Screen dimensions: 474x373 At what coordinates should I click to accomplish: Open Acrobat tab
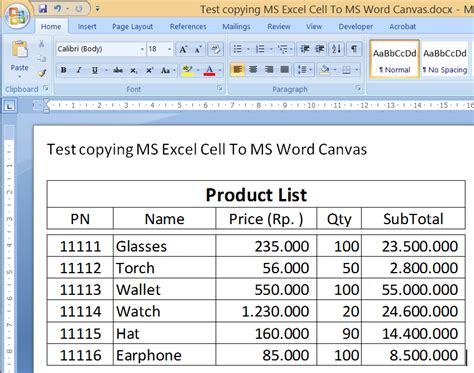pos(402,27)
